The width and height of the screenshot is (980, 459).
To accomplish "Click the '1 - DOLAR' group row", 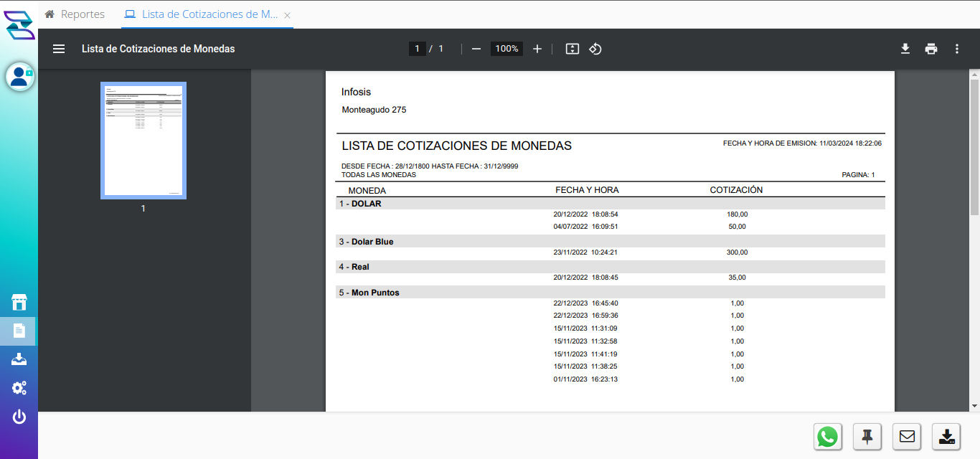I will (611, 204).
